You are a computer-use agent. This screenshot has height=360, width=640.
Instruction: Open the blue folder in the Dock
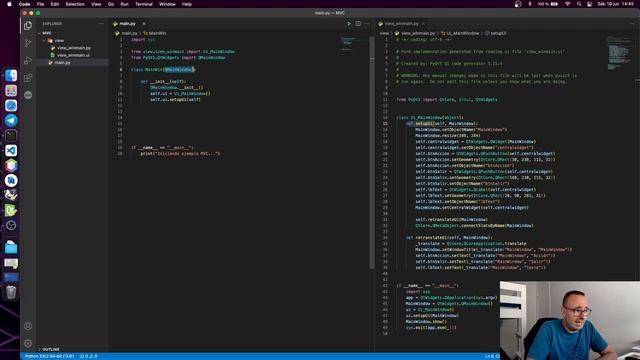pyautogui.click(x=11, y=247)
